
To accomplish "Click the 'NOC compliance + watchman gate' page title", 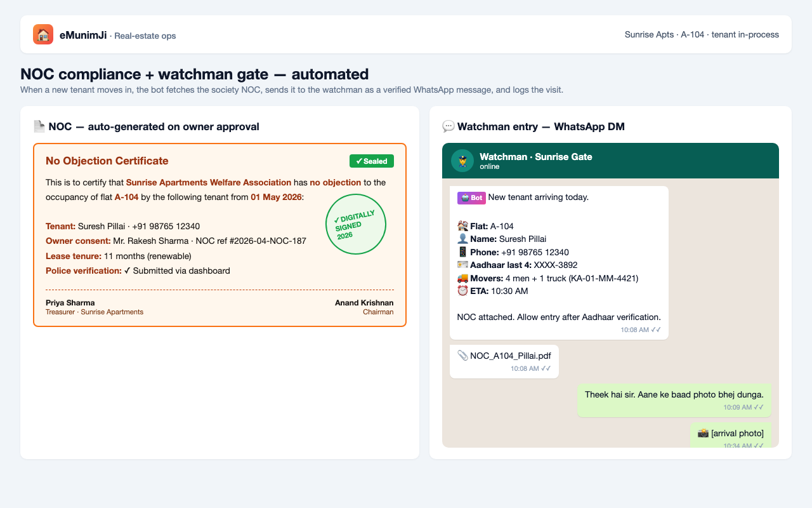I will 194,74.
